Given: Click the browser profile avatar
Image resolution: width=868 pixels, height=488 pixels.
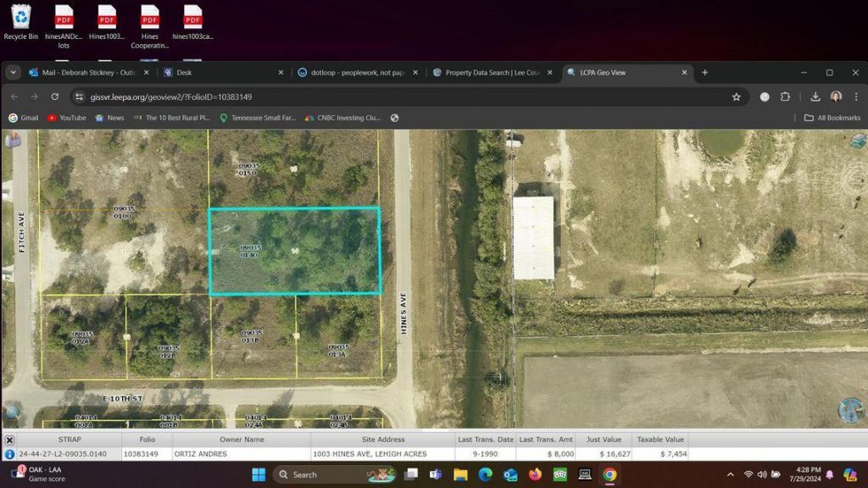Looking at the screenshot, I should (x=836, y=97).
